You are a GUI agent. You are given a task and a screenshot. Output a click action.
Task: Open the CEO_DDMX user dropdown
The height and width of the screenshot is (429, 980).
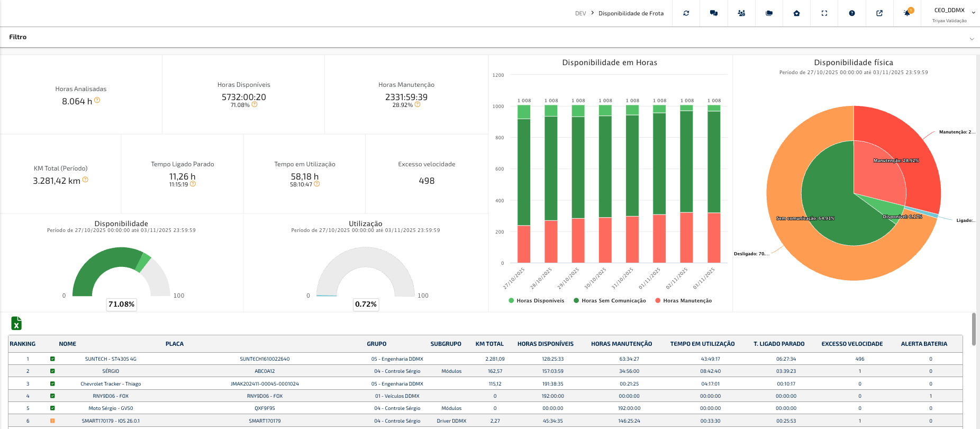coord(955,13)
